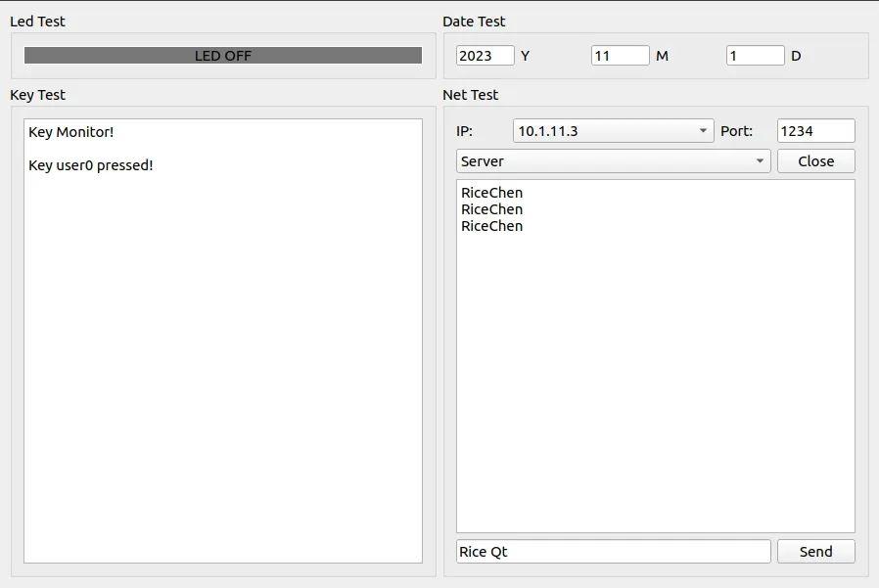Expand the Server mode combo box

coord(614,160)
